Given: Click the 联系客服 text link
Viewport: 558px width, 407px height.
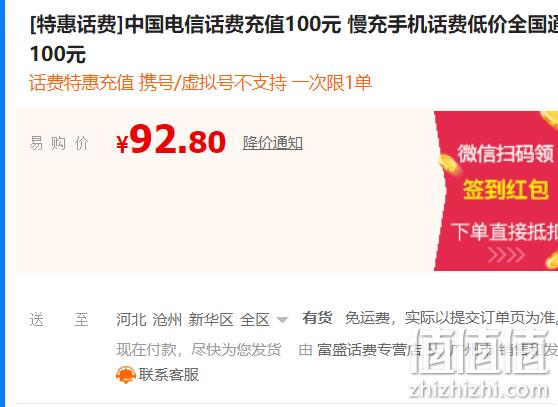Looking at the screenshot, I should click(169, 375).
